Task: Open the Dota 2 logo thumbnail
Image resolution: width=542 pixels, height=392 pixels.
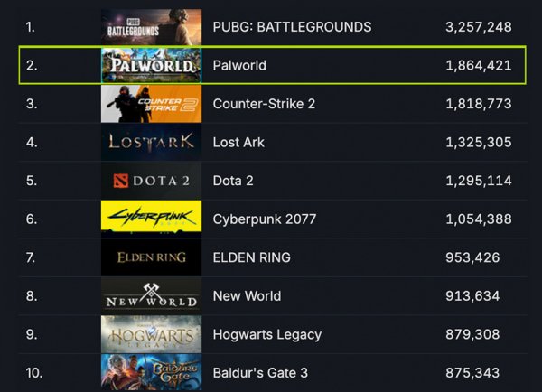Action: [x=151, y=181]
